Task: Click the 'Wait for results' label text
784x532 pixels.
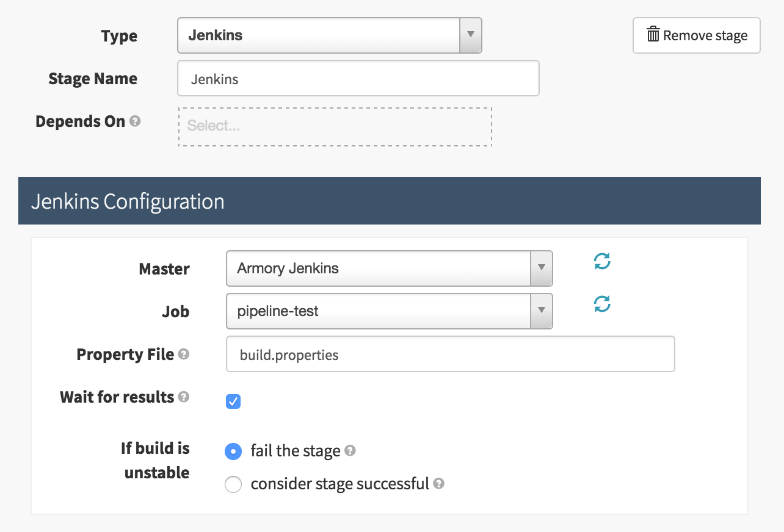Action: pos(117,397)
